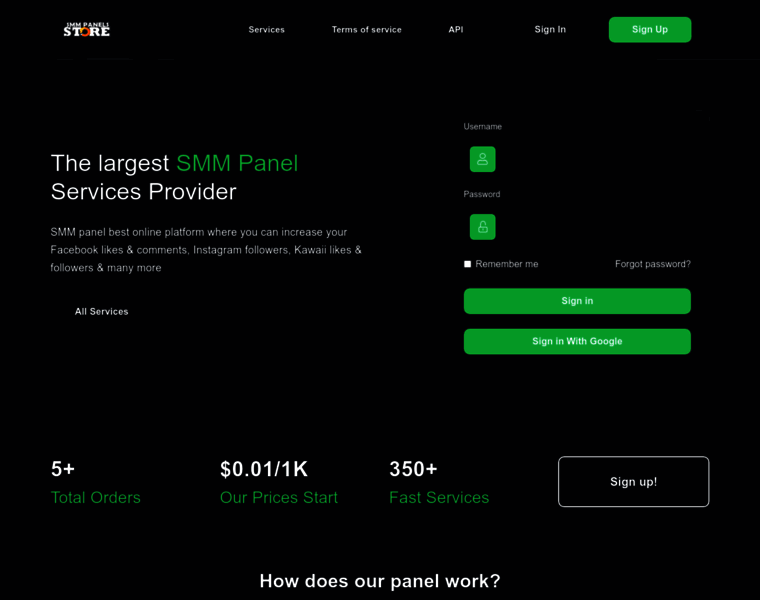Focus the Password input field
This screenshot has width=760, height=600.
coord(592,227)
